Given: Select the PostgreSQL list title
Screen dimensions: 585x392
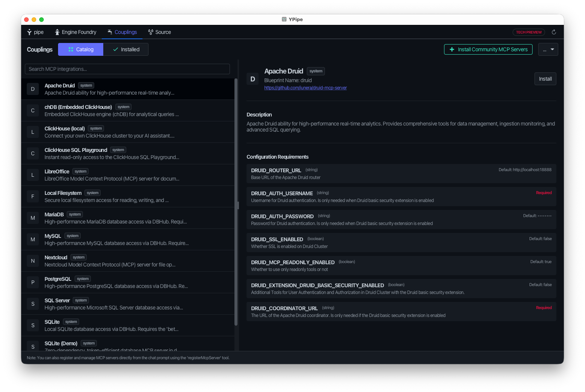Looking at the screenshot, I should click(58, 279).
